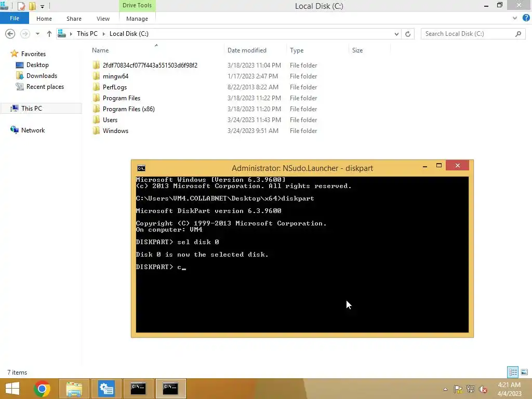The width and height of the screenshot is (532, 399).
Task: Open Explorer Help icon
Action: 526,18
